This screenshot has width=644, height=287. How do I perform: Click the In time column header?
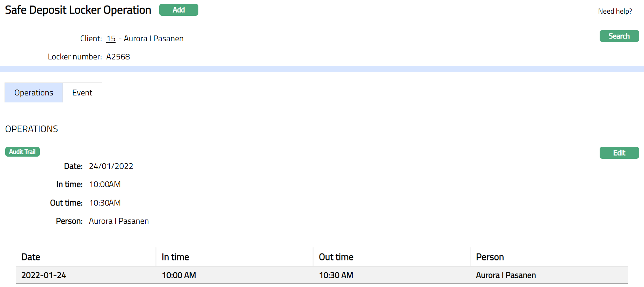click(x=175, y=257)
